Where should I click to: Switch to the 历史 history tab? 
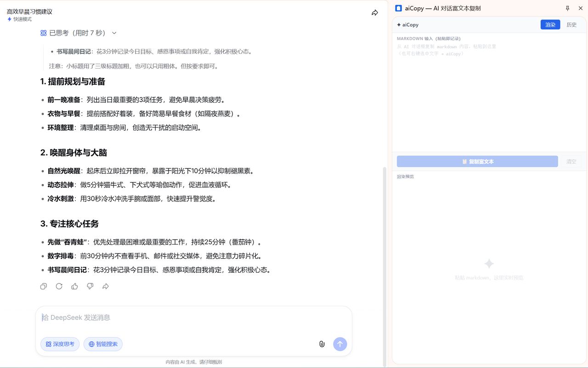pos(571,24)
